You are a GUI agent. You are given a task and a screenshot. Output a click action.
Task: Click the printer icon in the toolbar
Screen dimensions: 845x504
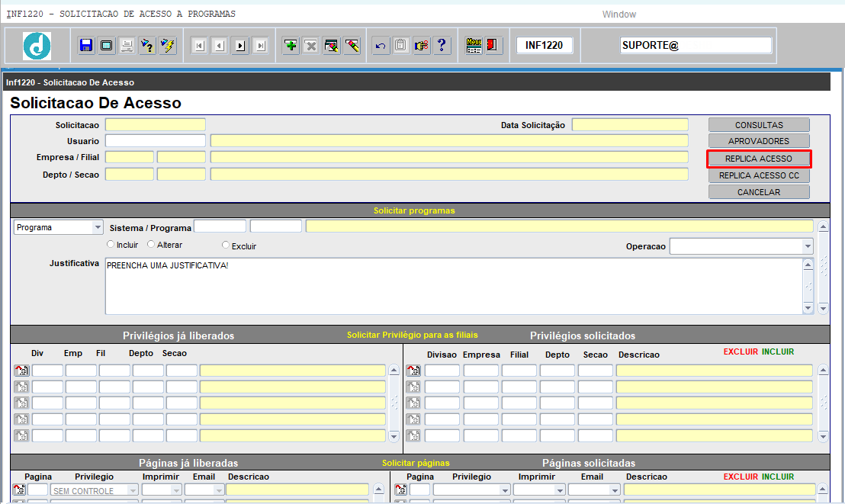[127, 45]
